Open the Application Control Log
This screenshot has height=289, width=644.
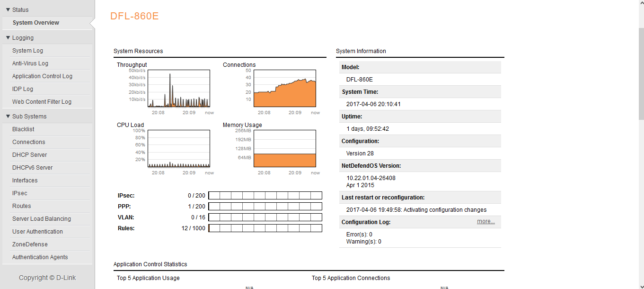coord(42,76)
